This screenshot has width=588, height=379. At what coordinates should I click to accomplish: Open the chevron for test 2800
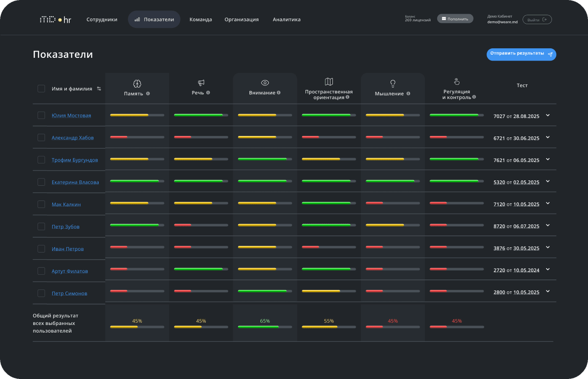click(548, 291)
